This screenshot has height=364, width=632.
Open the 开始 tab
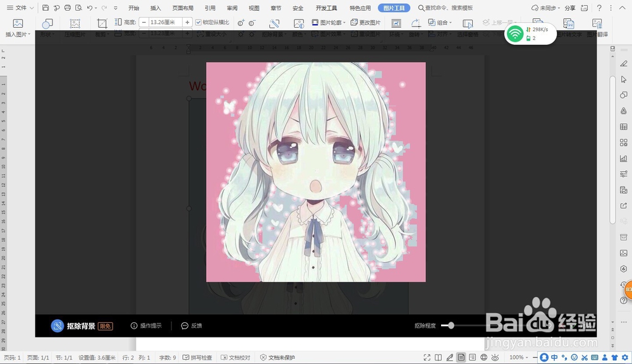click(133, 8)
